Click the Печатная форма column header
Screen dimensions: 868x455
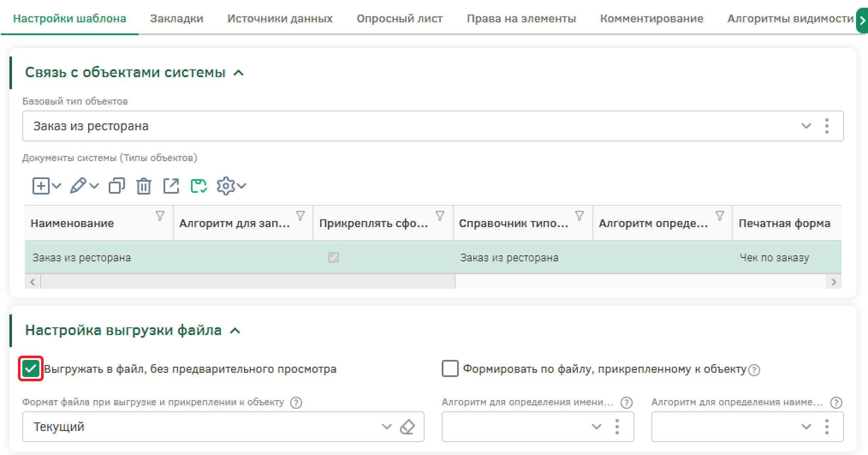784,223
